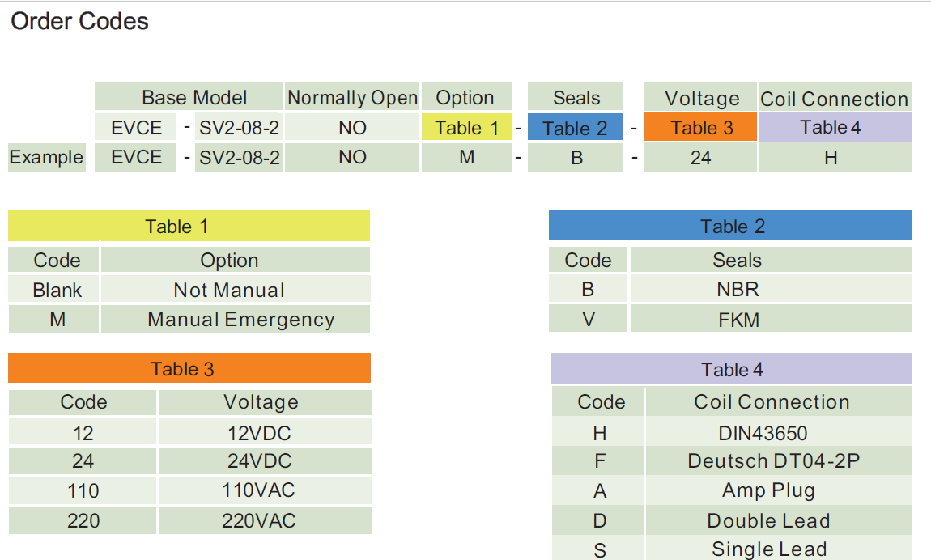
Task: Choose the "Amp Plug" coil connection cell
Action: tap(768, 490)
